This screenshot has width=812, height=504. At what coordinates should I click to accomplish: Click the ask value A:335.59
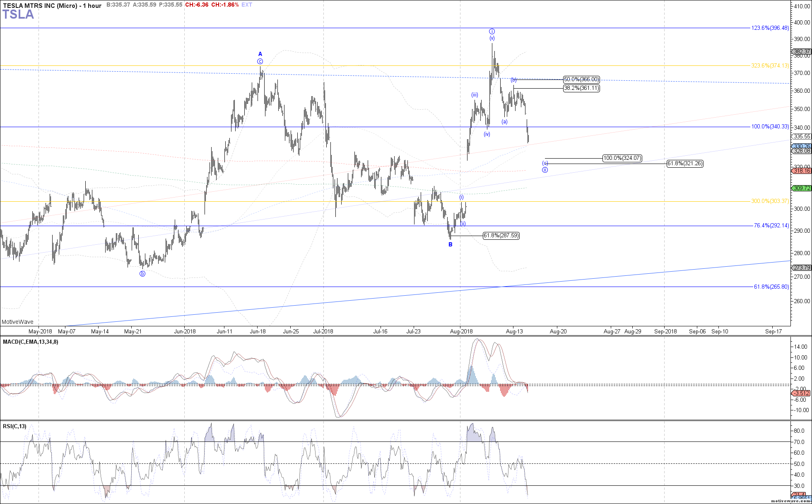tap(144, 5)
